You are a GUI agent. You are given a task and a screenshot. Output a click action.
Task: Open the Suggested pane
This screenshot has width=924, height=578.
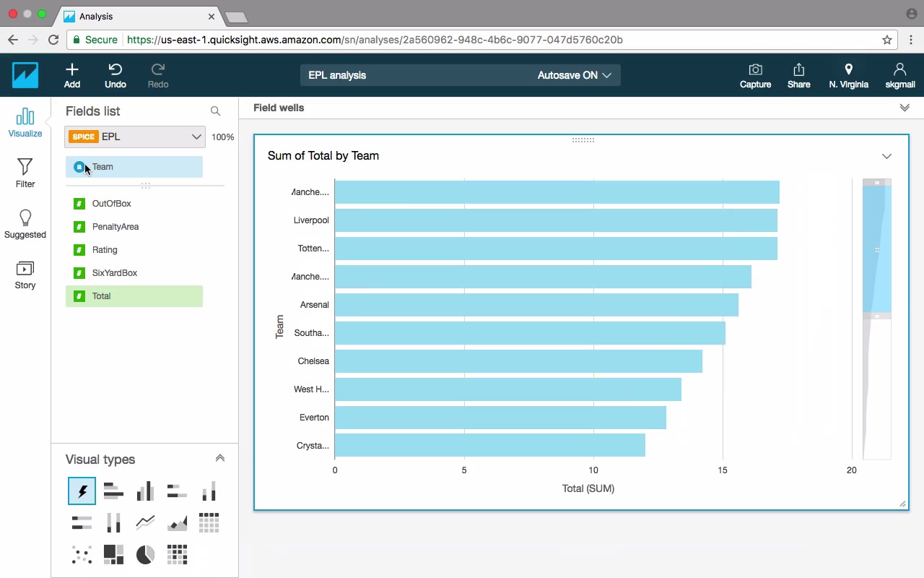pos(25,223)
